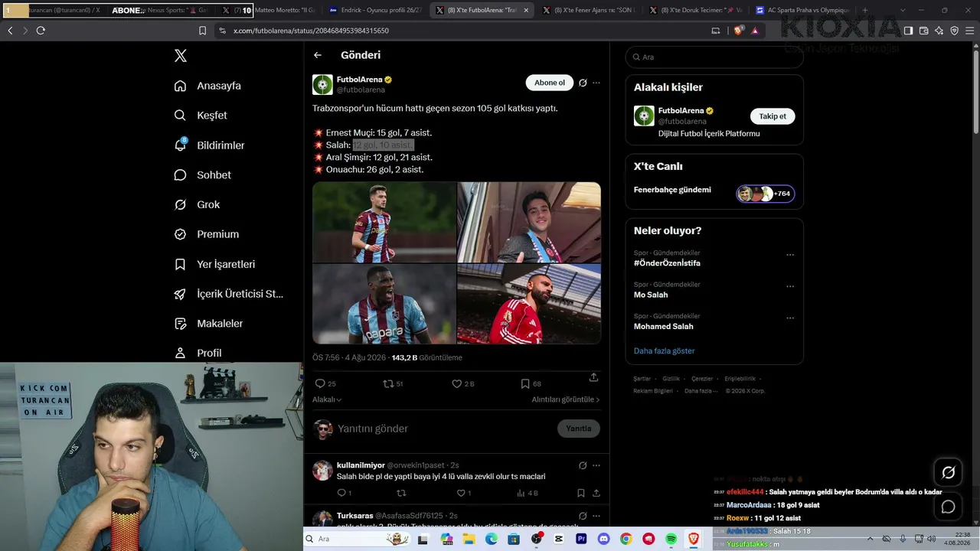
Task: Open the İçerik Üreticisi rocket icon
Action: [x=181, y=294]
